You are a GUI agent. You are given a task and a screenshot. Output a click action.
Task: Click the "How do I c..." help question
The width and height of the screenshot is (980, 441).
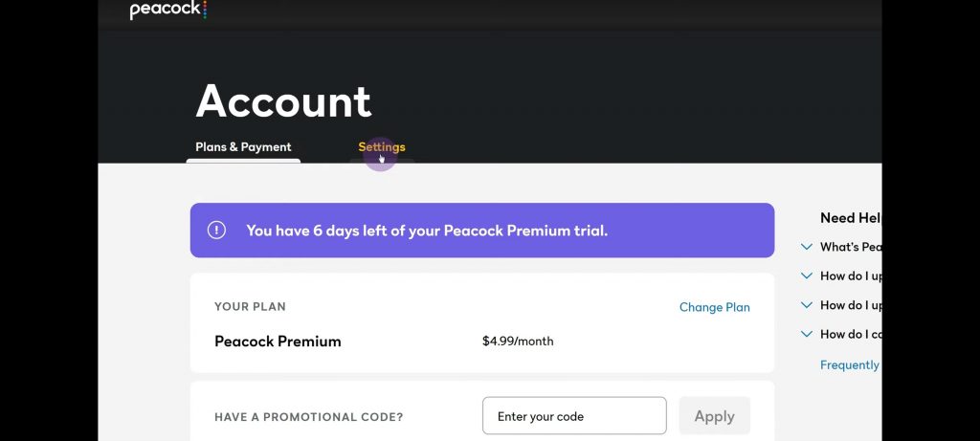click(x=851, y=334)
